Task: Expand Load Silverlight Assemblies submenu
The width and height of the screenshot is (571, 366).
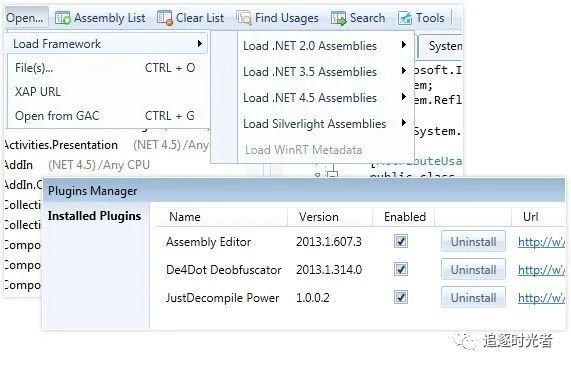Action: tap(325, 124)
